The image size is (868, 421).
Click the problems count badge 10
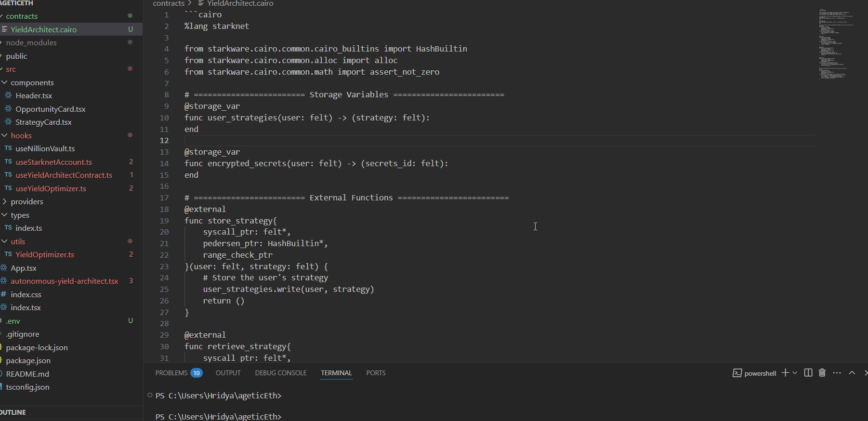(197, 373)
